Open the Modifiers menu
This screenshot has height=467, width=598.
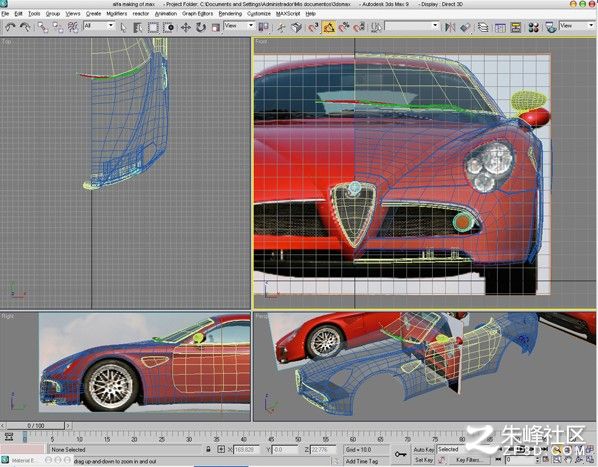(x=116, y=13)
